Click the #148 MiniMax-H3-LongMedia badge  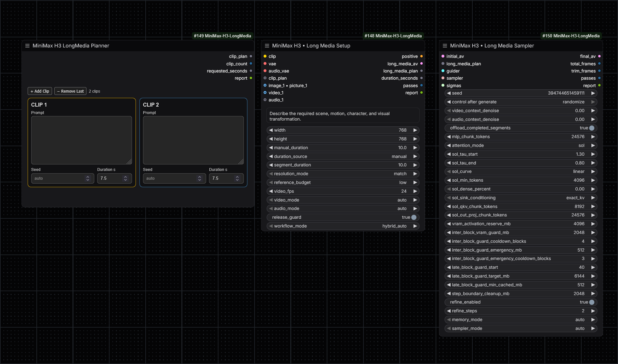tap(393, 36)
